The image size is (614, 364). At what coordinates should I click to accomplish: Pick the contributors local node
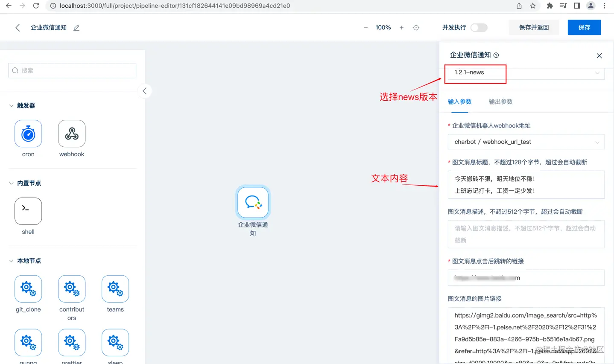[x=72, y=289]
